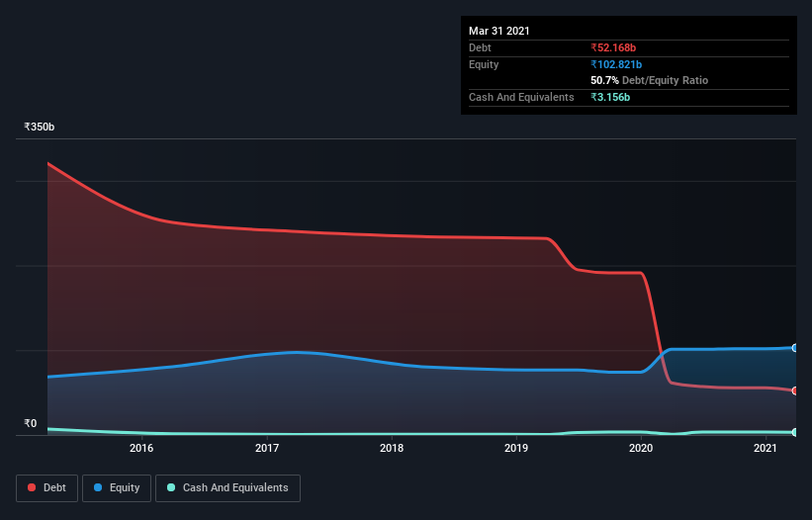812x520 pixels.
Task: Click the 2020 x-axis label
Action: click(x=641, y=448)
